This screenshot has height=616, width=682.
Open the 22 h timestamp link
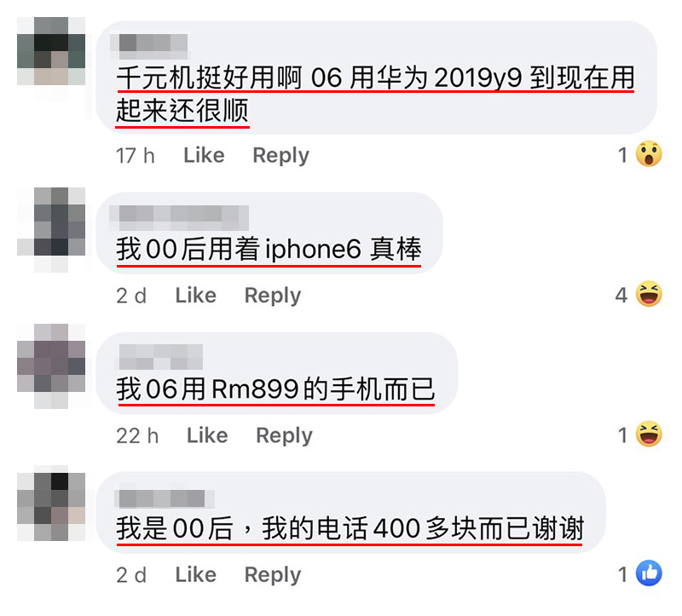(x=137, y=435)
